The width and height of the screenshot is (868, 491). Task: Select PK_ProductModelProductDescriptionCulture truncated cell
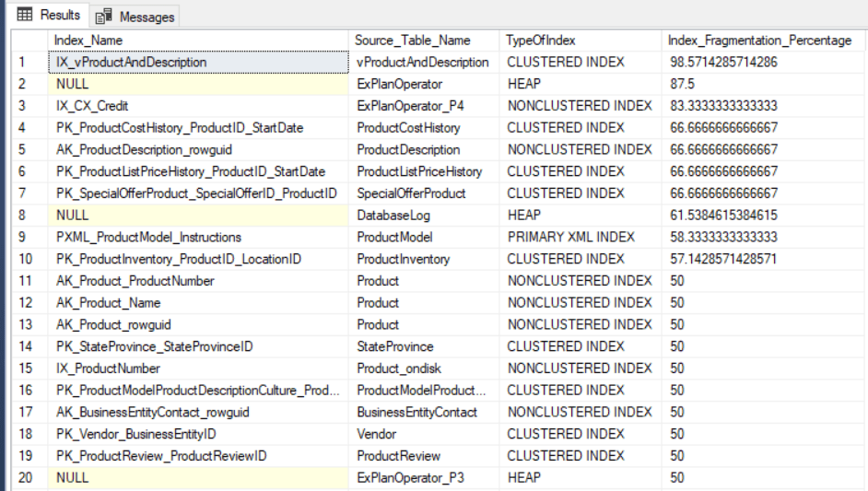pyautogui.click(x=198, y=391)
